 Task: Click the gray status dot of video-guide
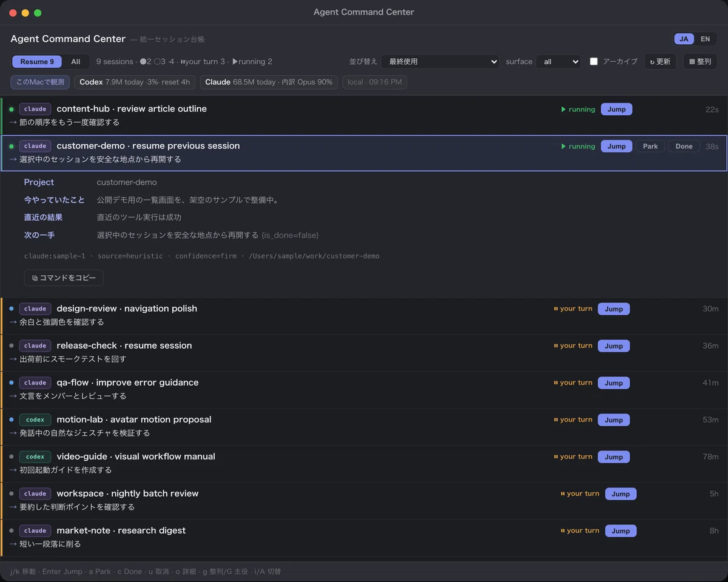[x=12, y=457]
